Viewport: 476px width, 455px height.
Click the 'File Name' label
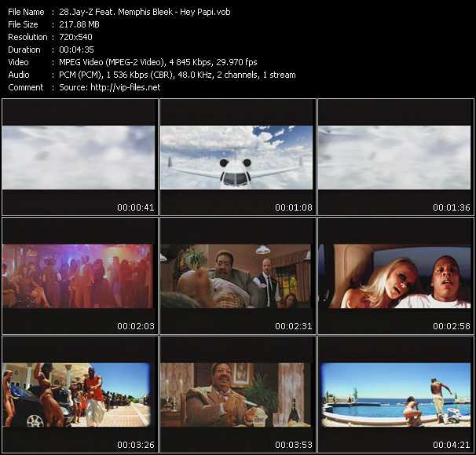(x=26, y=12)
